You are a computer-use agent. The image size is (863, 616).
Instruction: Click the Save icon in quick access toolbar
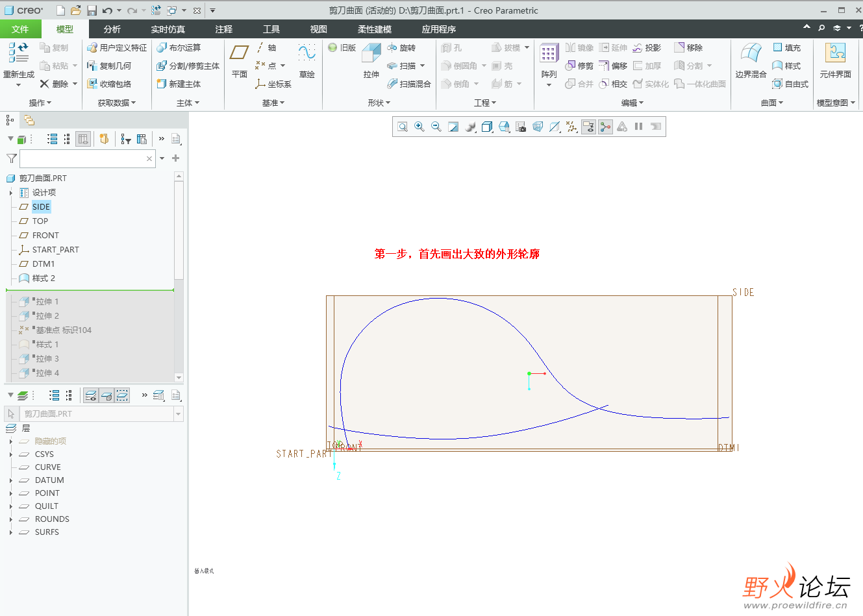pos(92,10)
